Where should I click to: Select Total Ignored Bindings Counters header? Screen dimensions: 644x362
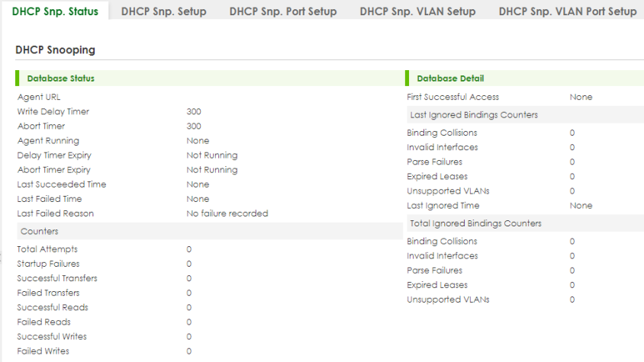(525, 223)
